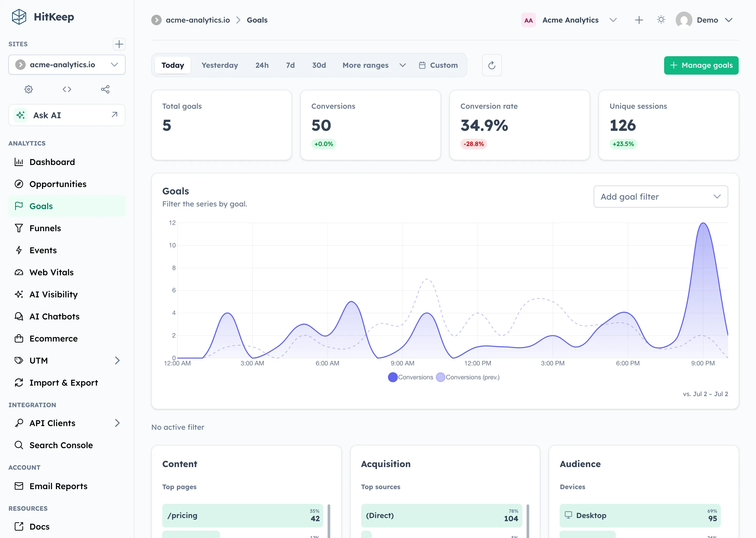Select the 24h range tab
The height and width of the screenshot is (538, 756).
(x=262, y=65)
